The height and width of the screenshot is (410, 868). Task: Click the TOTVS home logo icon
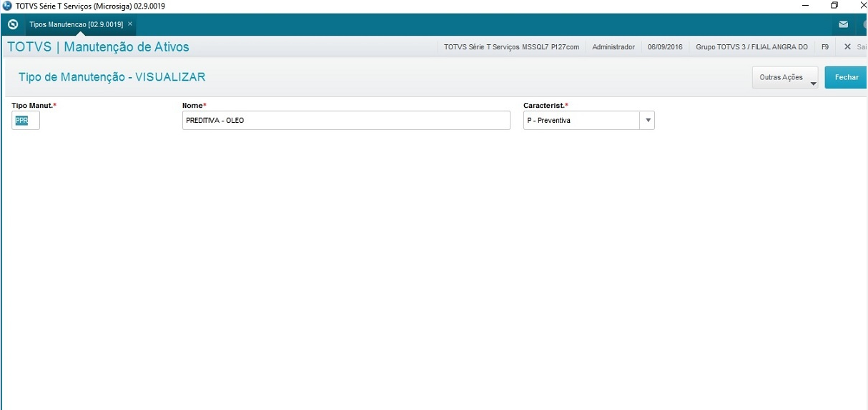pos(12,24)
